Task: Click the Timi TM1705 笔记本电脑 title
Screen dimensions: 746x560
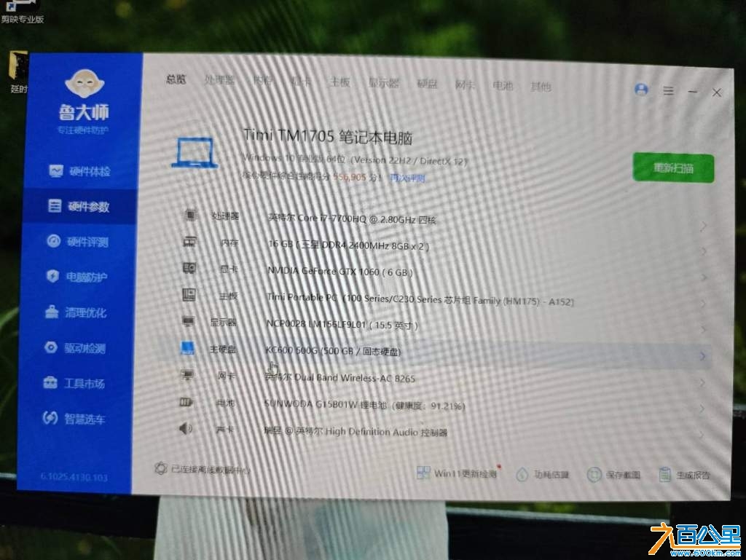Action: 327,137
